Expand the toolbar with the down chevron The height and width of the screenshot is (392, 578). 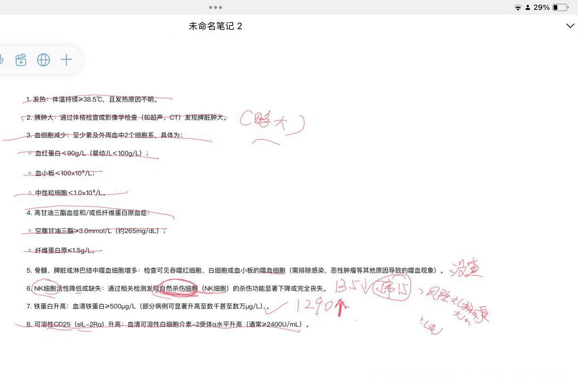coord(570,26)
